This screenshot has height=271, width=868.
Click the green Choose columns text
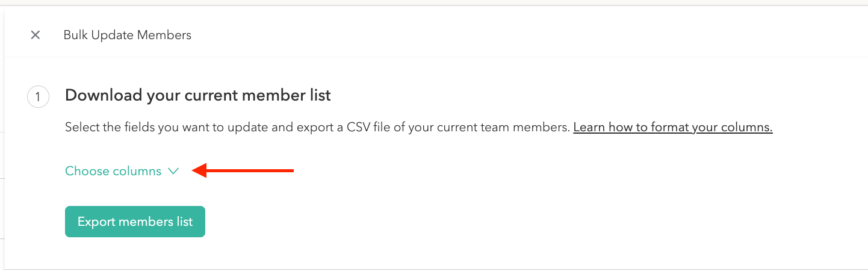pyautogui.click(x=113, y=171)
